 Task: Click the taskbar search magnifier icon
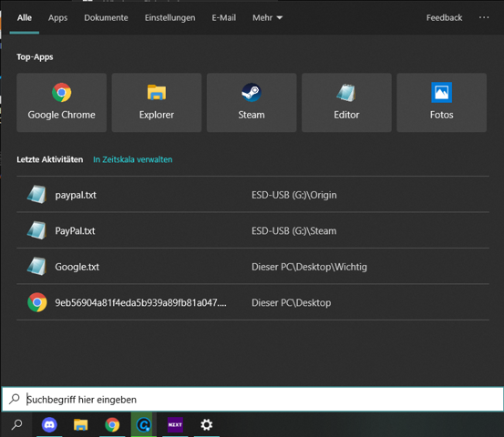click(16, 425)
